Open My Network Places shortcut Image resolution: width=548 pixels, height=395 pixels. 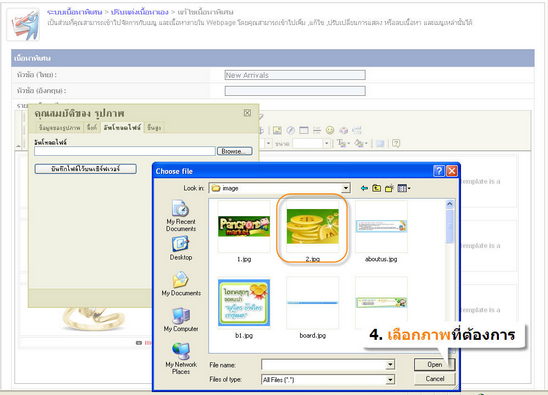pos(181,358)
